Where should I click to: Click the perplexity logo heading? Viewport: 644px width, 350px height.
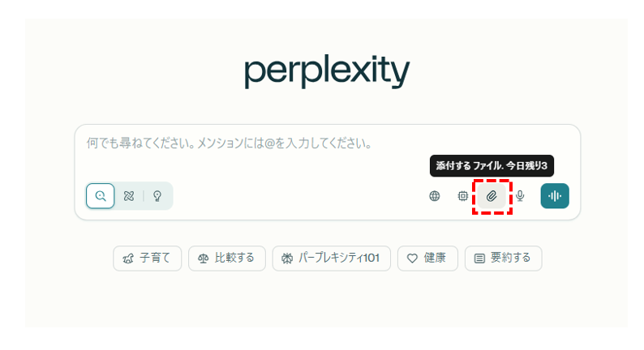coord(327,73)
